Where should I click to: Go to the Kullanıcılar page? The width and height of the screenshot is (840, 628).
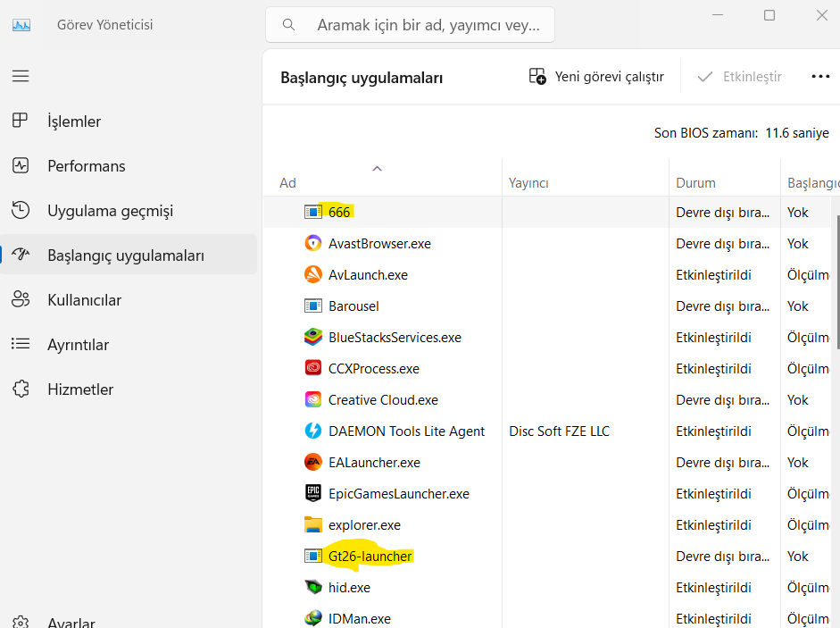point(129,300)
